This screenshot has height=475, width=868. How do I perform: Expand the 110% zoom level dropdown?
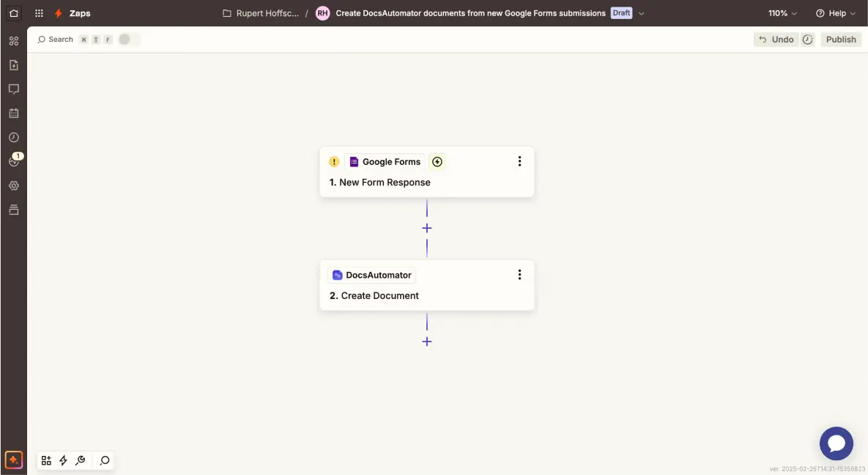pyautogui.click(x=782, y=13)
